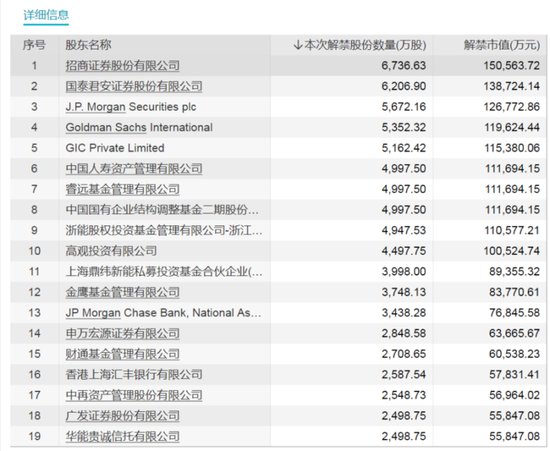This screenshot has width=550, height=451.
Task: Select share count 5,162.42
Action: 404,148
